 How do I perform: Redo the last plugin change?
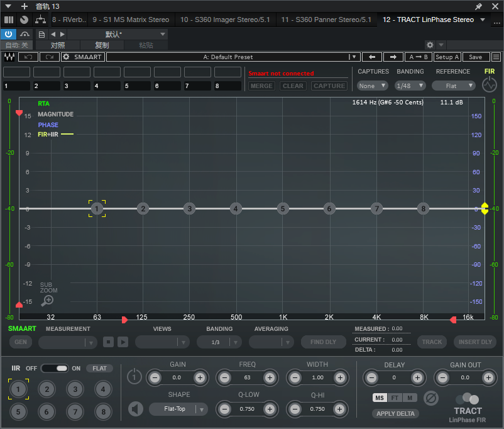(x=50, y=57)
